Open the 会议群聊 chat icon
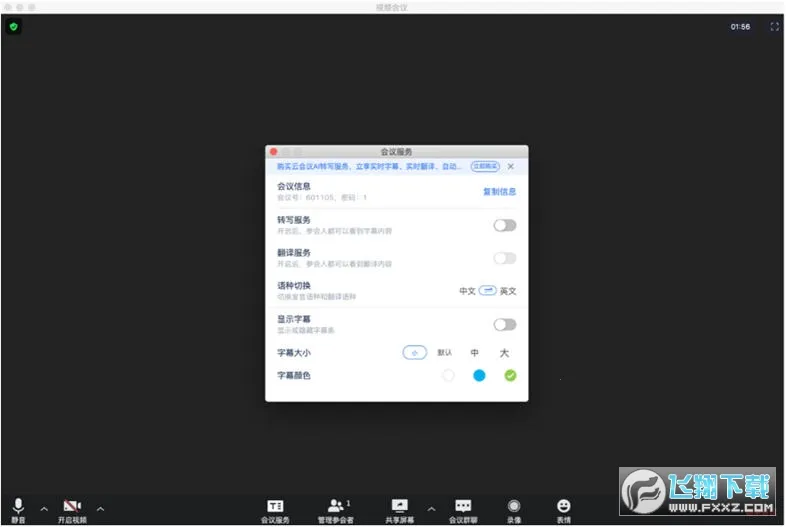Screen dimensions: 786x527 click(x=463, y=506)
